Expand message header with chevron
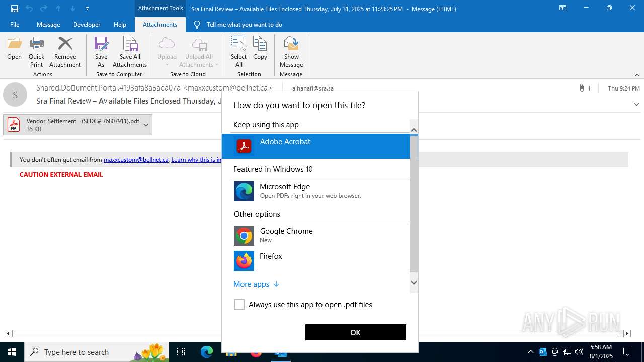This screenshot has height=362, width=644. pyautogui.click(x=636, y=104)
